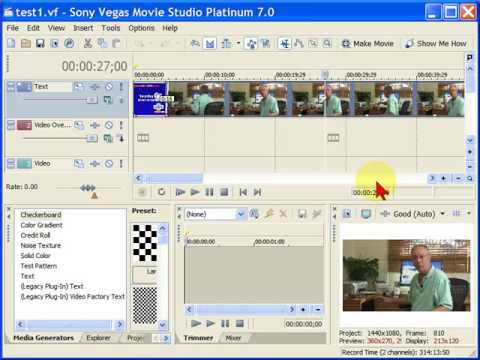The image size is (480, 360).
Task: Click the Save project icon in toolbar
Action: point(40,43)
